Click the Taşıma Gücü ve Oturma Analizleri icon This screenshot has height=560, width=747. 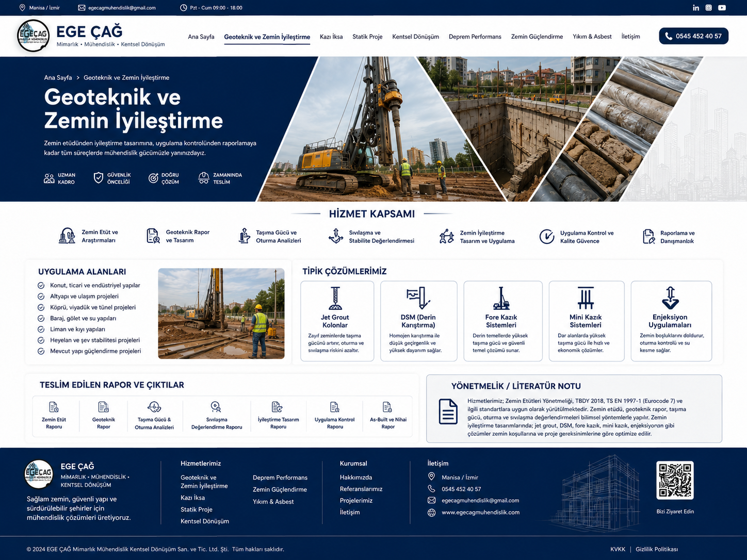coord(244,236)
